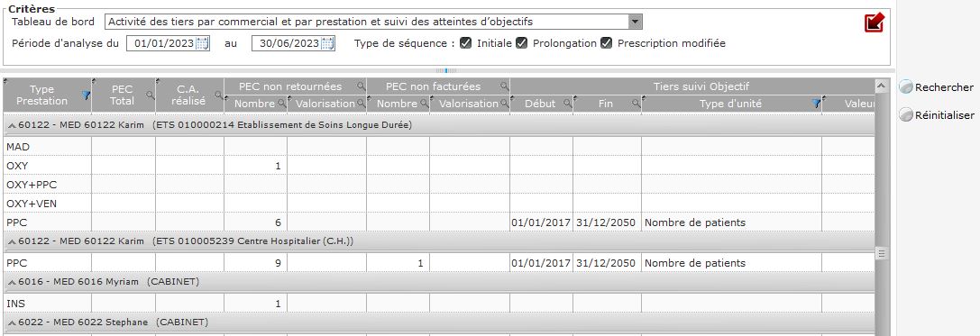Open the Tableau de bord dropdown
Screen dimensions: 980x336
635,22
